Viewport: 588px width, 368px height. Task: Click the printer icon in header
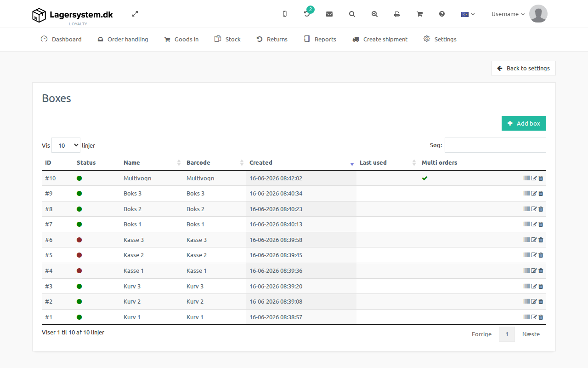tap(397, 14)
